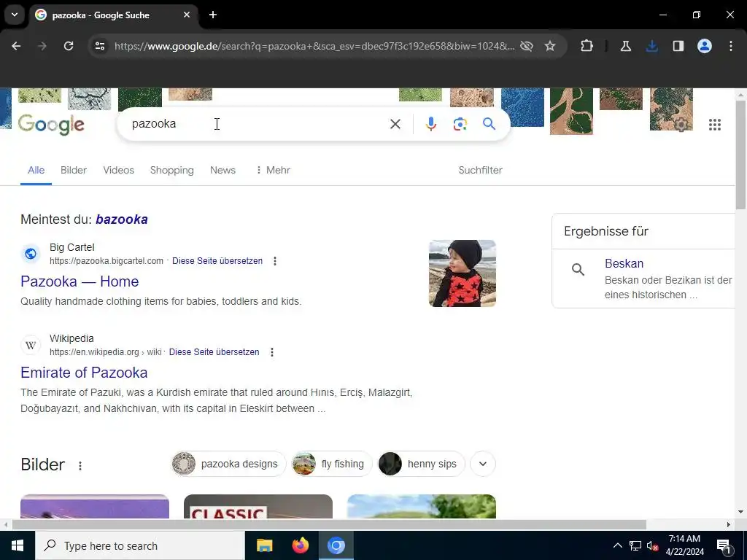
Task: Start voice search with microphone
Action: [x=430, y=124]
